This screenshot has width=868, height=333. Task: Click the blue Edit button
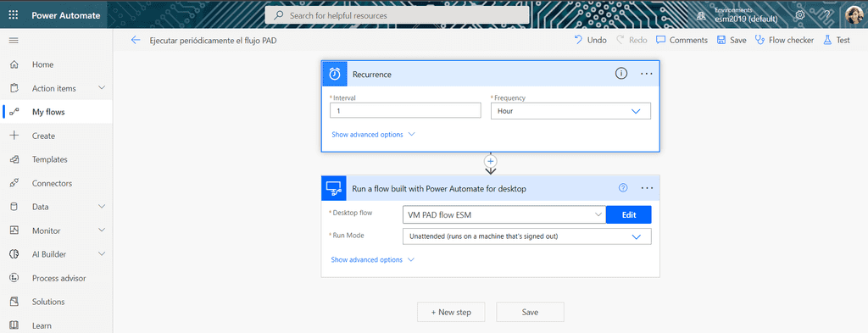click(629, 214)
